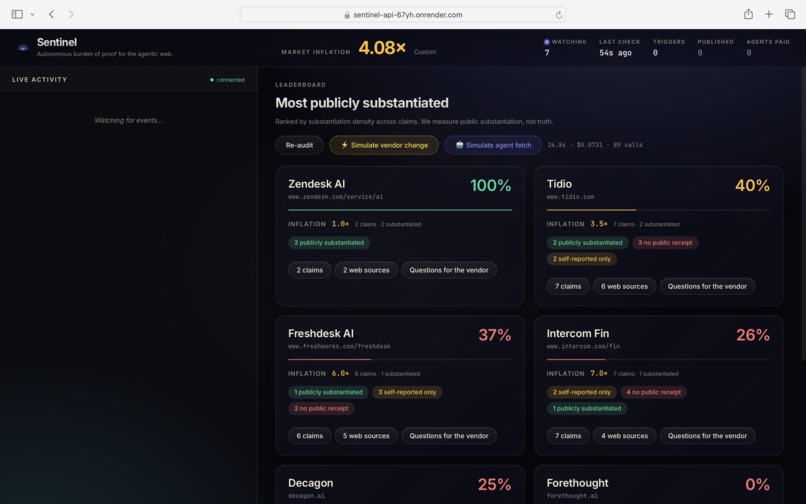806x504 pixels.
Task: Open Tidio 6 web sources pill
Action: [x=625, y=286]
